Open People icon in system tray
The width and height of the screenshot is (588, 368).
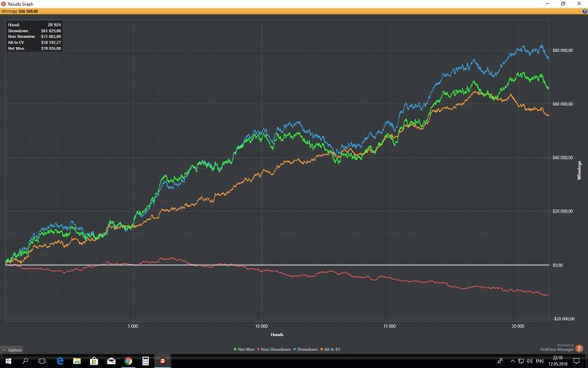pyautogui.click(x=500, y=361)
